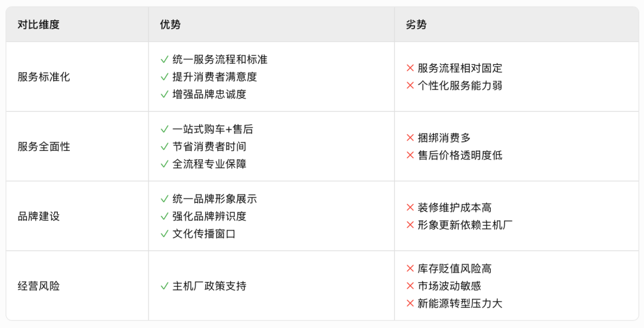Click green checkmark beside 一站式购车+售后
Screen dimensions: 644x328
tap(165, 129)
